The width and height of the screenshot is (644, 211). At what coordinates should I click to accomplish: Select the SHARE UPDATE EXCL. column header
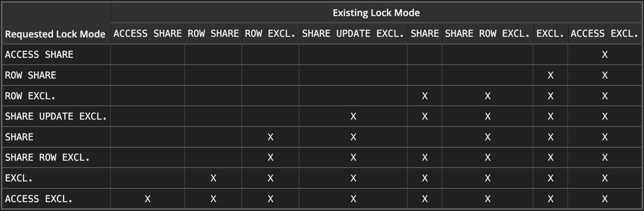pyautogui.click(x=353, y=33)
